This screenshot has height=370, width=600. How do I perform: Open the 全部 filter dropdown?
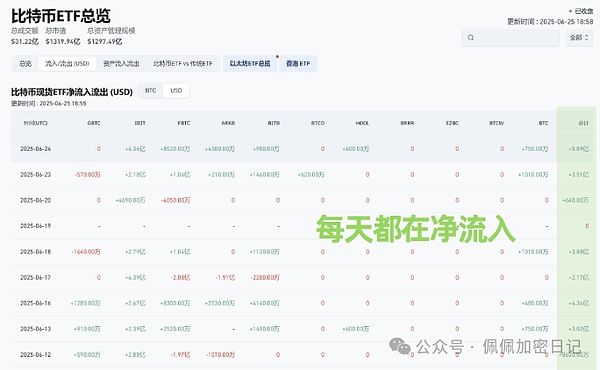pos(579,37)
